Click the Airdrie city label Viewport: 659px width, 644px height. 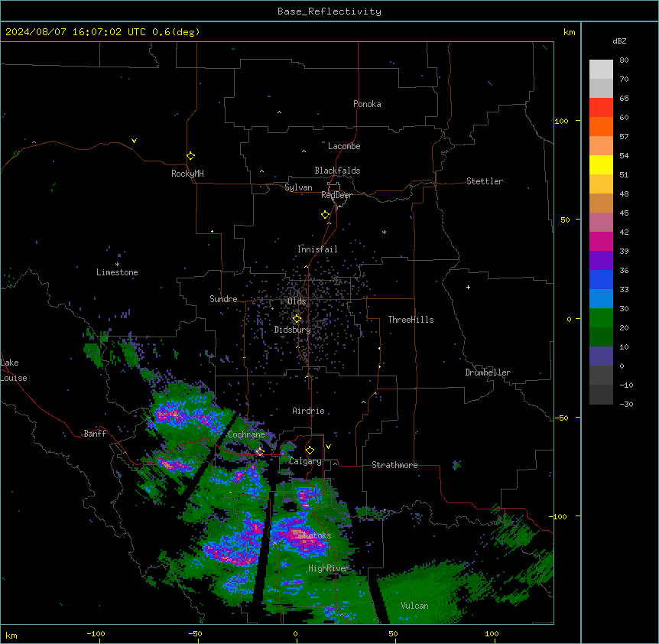[308, 411]
